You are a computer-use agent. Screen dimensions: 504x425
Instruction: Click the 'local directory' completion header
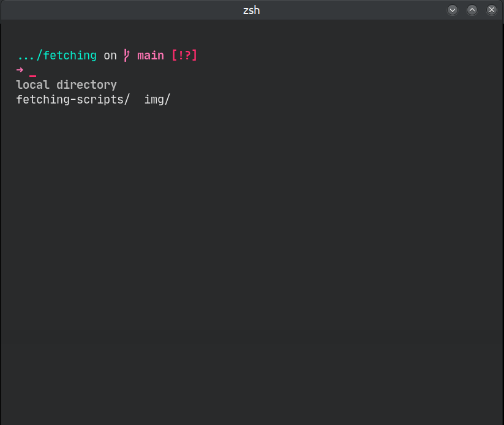coord(66,85)
